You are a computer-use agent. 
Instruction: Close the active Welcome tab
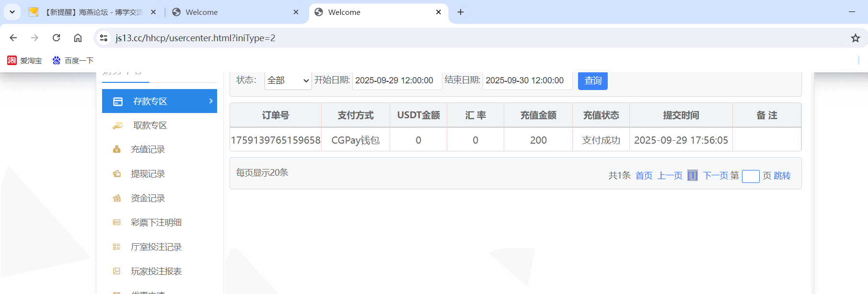coord(439,12)
